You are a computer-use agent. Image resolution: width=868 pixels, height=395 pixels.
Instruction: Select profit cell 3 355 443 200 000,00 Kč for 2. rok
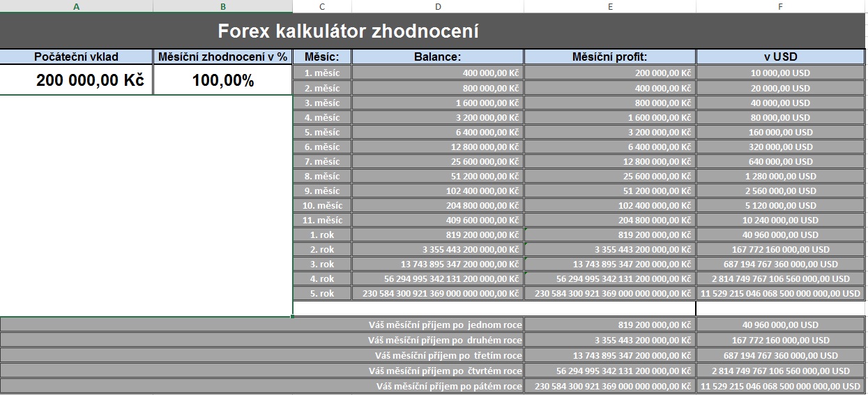[x=610, y=249]
